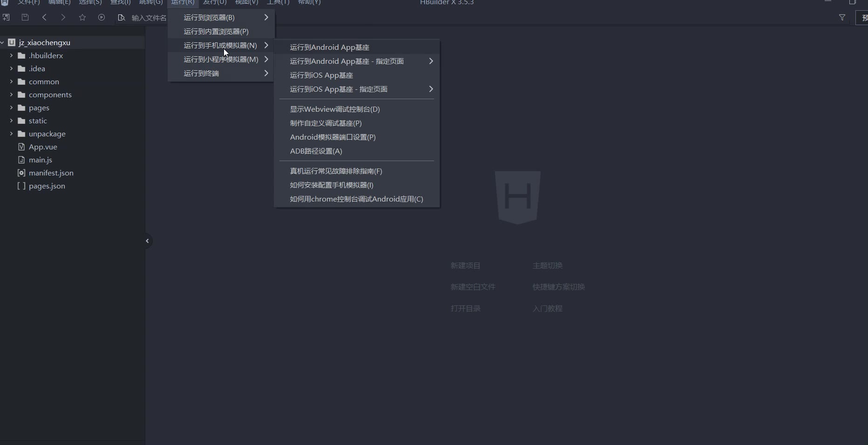Click the manifest.json gear file icon
This screenshot has width=868, height=445.
(x=21, y=173)
